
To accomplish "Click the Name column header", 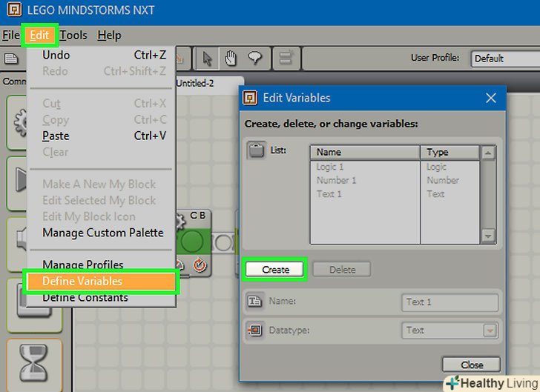I will [x=365, y=152].
